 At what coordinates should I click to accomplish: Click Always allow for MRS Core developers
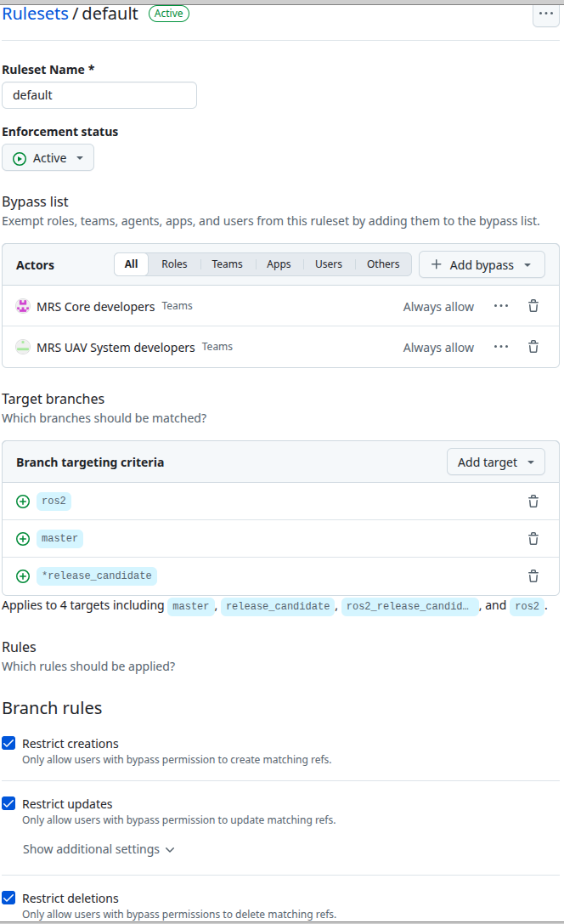coord(438,306)
